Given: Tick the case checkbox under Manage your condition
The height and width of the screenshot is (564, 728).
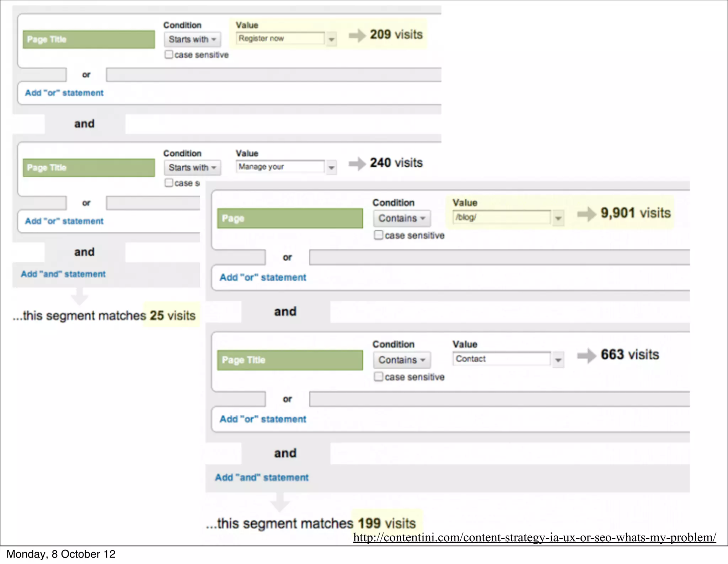Looking at the screenshot, I should (x=169, y=183).
